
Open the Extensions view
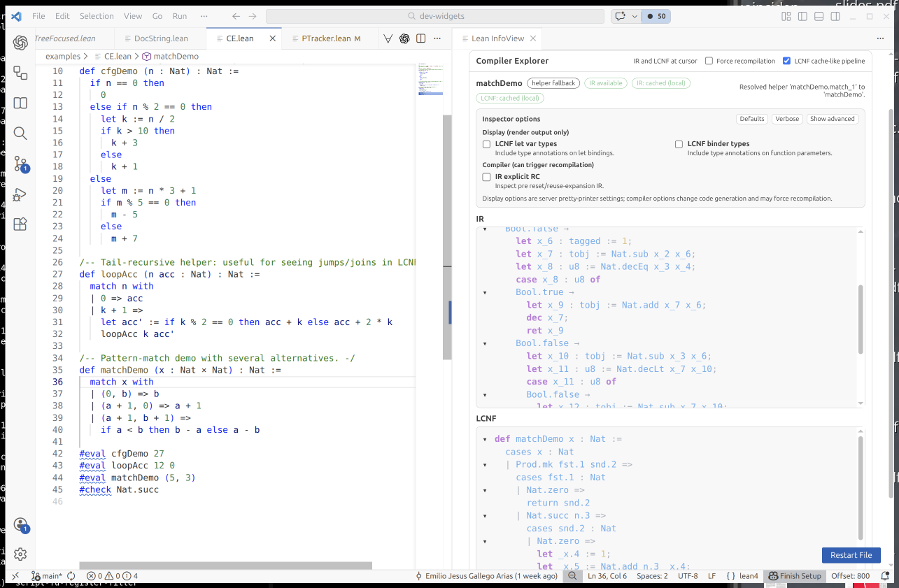tap(20, 224)
